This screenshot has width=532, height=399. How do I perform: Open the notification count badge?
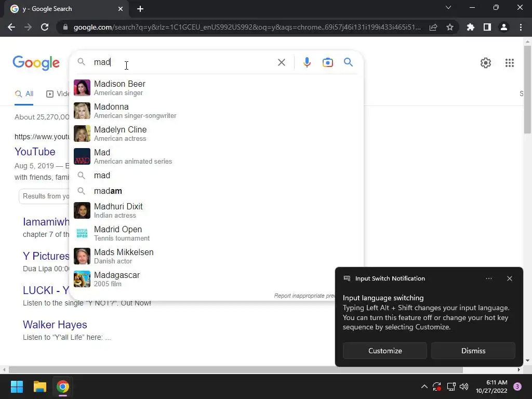point(517,387)
